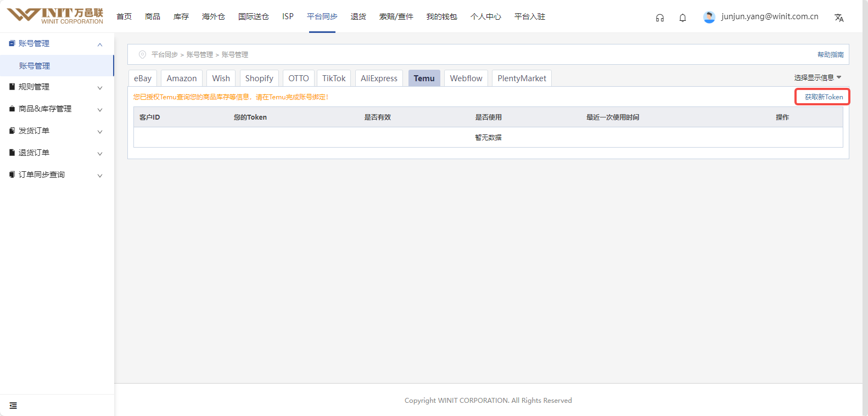868x416 pixels.
Task: Open the customer service headset icon
Action: click(x=660, y=18)
